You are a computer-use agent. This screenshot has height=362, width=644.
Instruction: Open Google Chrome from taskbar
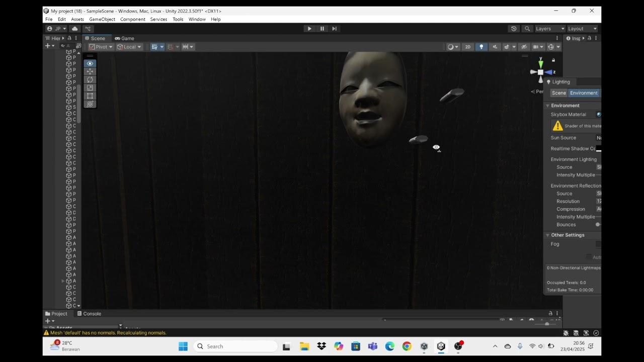click(x=407, y=346)
